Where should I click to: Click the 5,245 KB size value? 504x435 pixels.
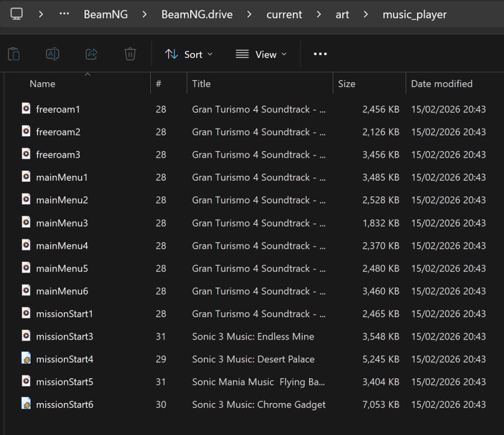[381, 359]
